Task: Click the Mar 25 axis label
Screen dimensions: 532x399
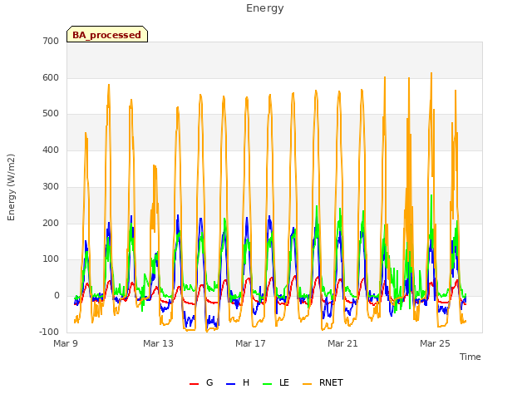Action: tap(435, 343)
